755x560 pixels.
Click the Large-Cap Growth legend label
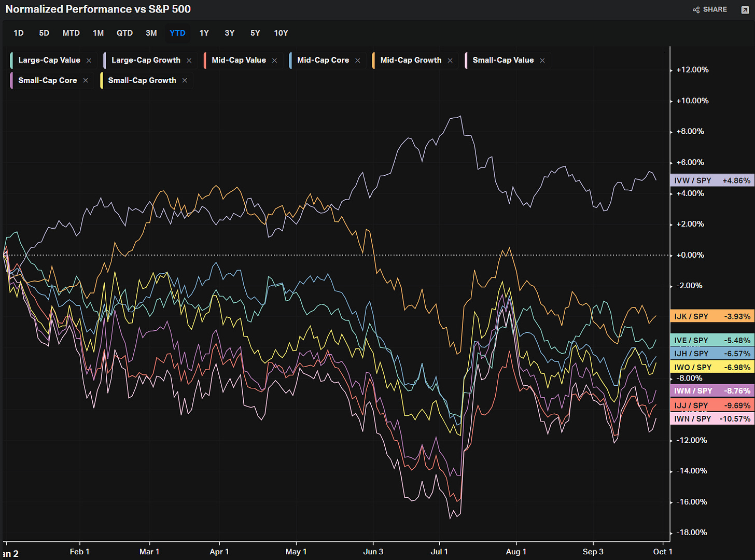click(x=146, y=60)
